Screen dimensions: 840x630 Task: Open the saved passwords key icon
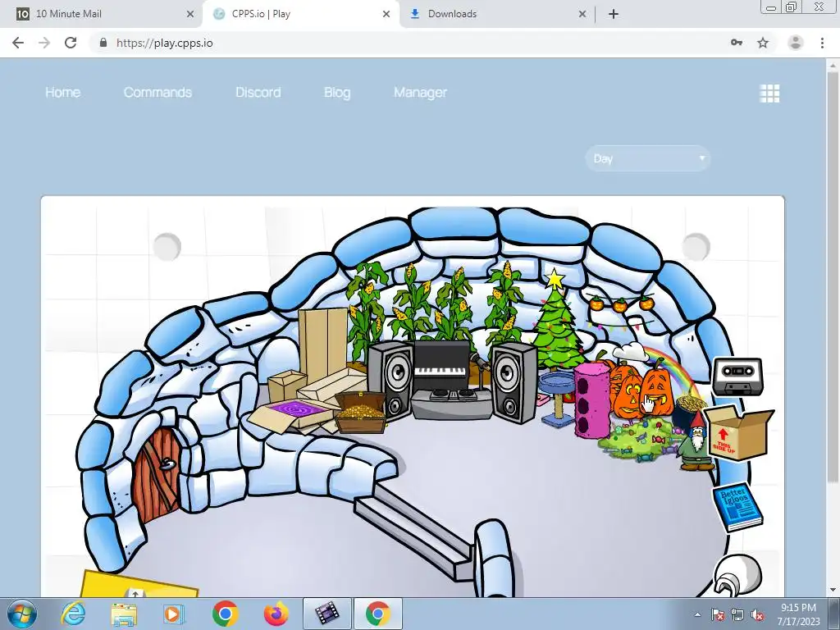(737, 43)
